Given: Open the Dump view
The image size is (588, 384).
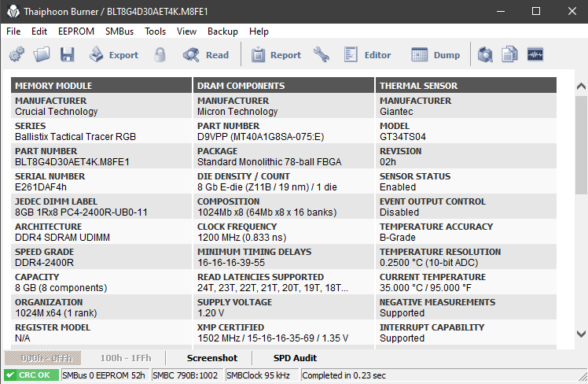Looking at the screenshot, I should tap(435, 55).
